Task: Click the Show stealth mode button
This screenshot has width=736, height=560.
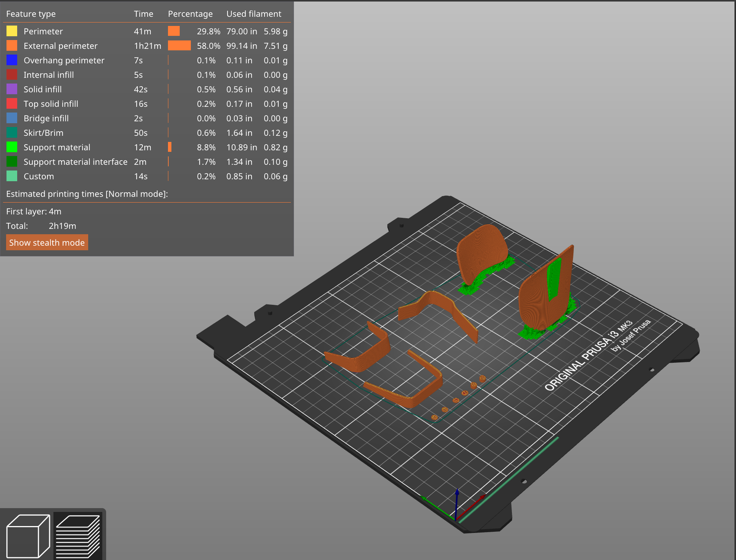Action: coord(47,243)
